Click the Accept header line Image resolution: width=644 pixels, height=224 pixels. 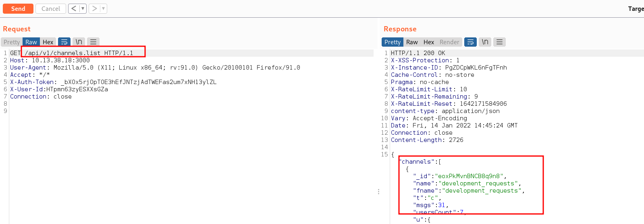coord(30,75)
